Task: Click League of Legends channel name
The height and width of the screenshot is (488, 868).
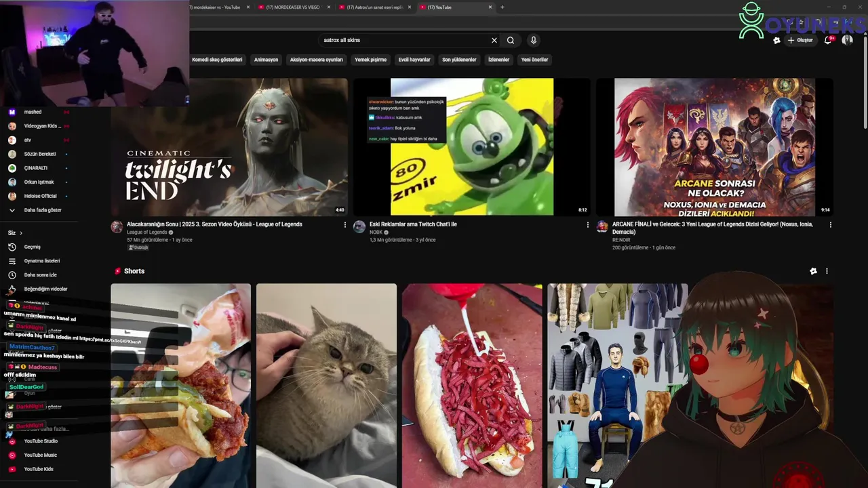Action: [147, 232]
